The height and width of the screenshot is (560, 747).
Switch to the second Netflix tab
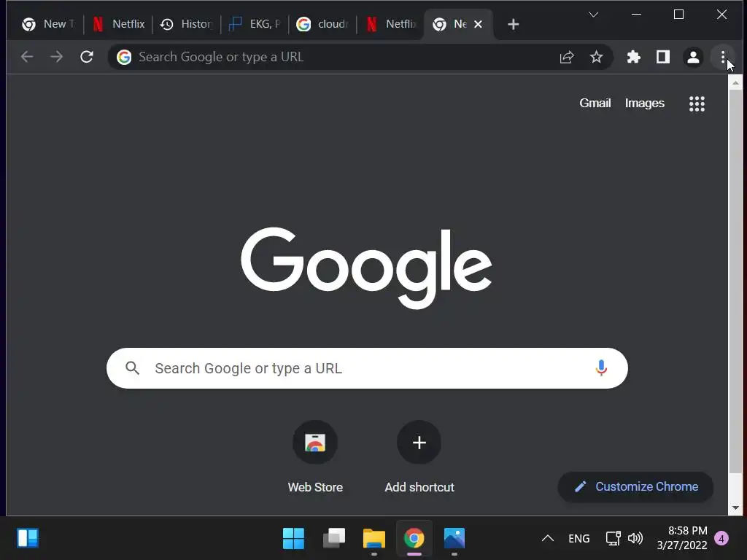tap(391, 24)
